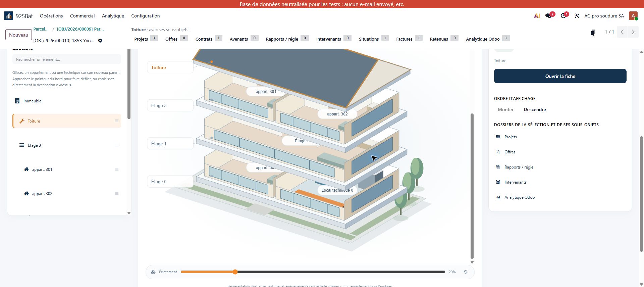This screenshot has height=287, width=644.
Task: Click the drag handle on appart. 302 row
Action: [117, 193]
